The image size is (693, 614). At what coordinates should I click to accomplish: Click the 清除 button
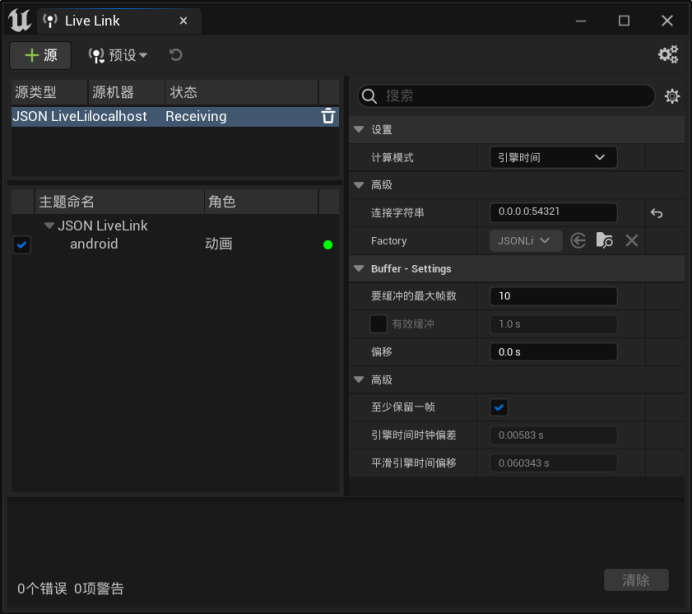pos(636,580)
